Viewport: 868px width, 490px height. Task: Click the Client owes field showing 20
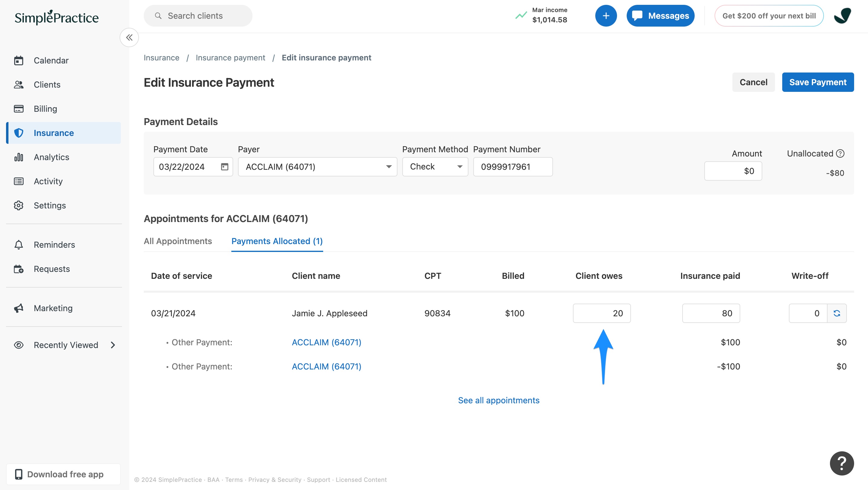point(602,313)
